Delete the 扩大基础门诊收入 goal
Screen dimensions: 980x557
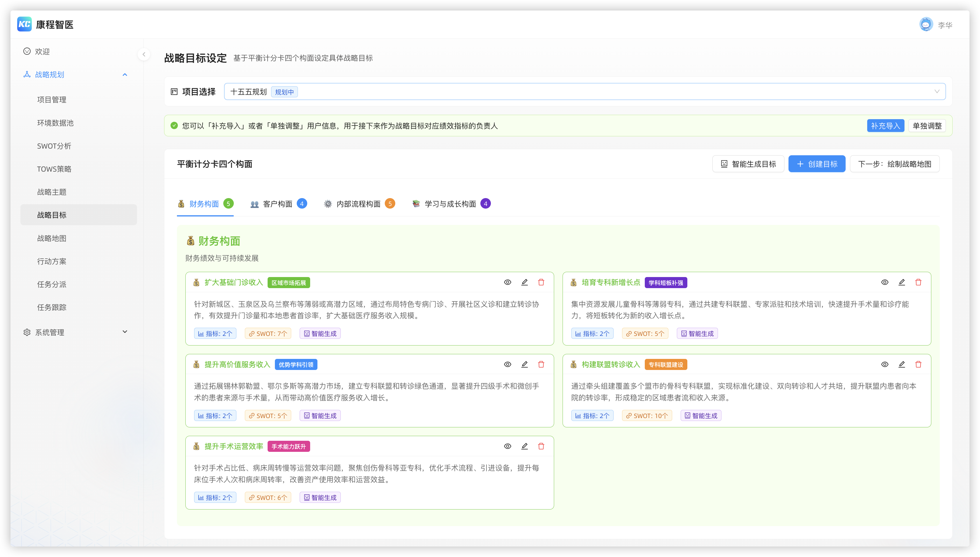point(541,282)
